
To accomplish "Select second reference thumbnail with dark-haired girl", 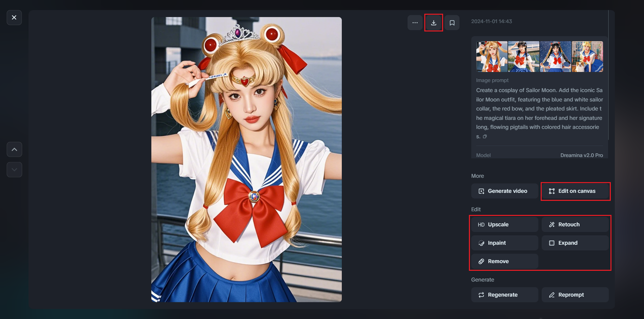I will pos(524,57).
